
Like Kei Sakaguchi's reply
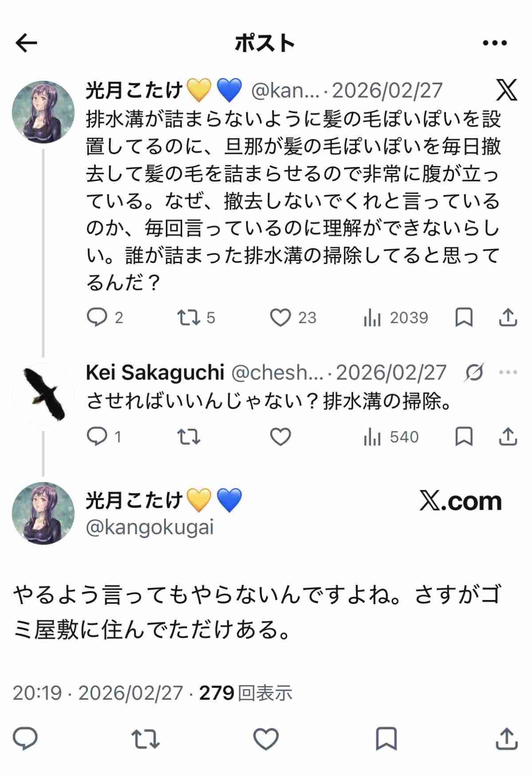280,437
